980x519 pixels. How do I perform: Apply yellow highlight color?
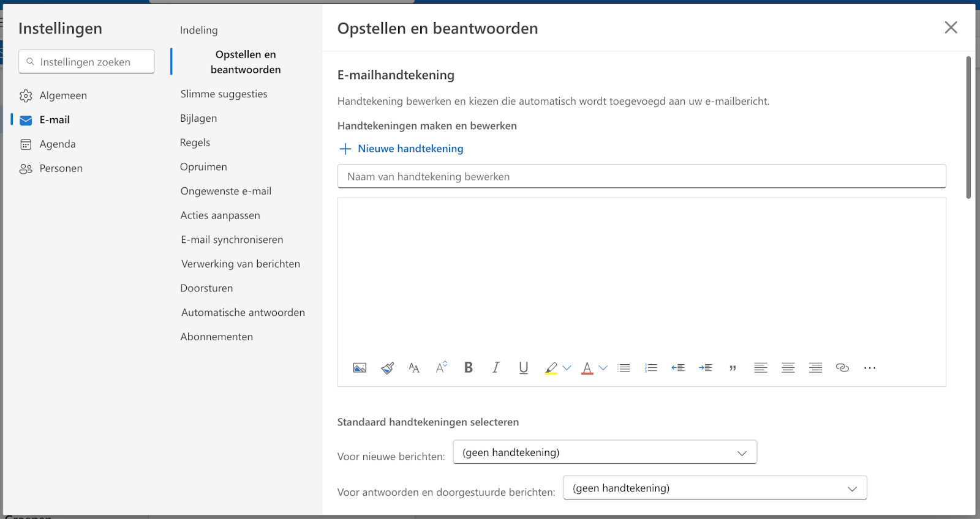click(x=551, y=368)
